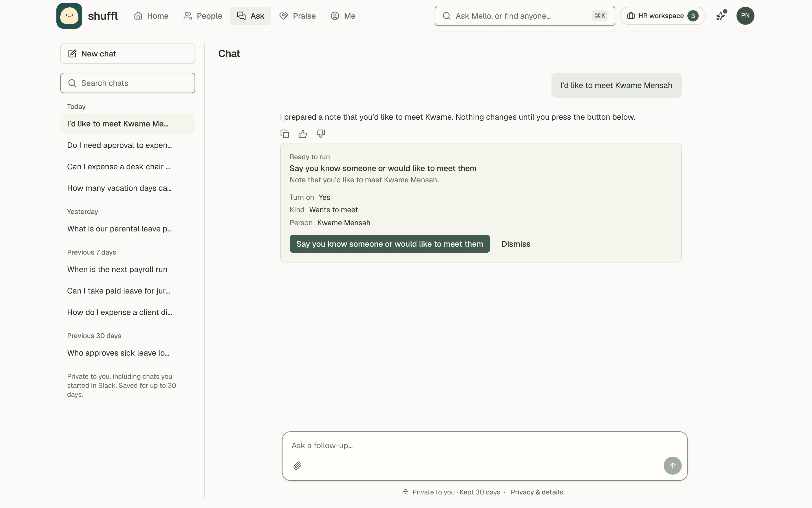
Task: Click "Private to you · Kept 30 days" text
Action: pyautogui.click(x=456, y=492)
